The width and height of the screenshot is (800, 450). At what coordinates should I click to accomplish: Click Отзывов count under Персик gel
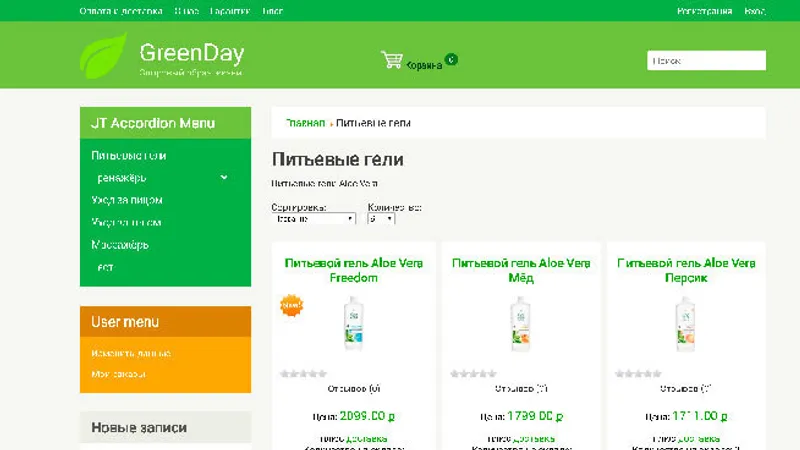coord(686,389)
